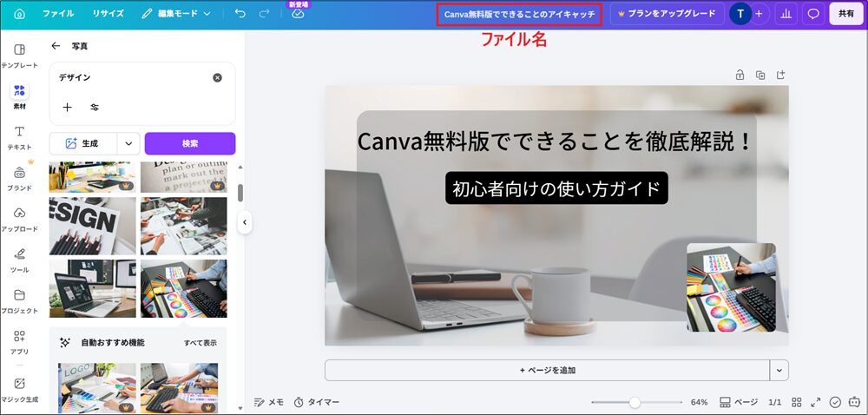Click すべて表示 link
The image size is (868, 415).
click(201, 343)
